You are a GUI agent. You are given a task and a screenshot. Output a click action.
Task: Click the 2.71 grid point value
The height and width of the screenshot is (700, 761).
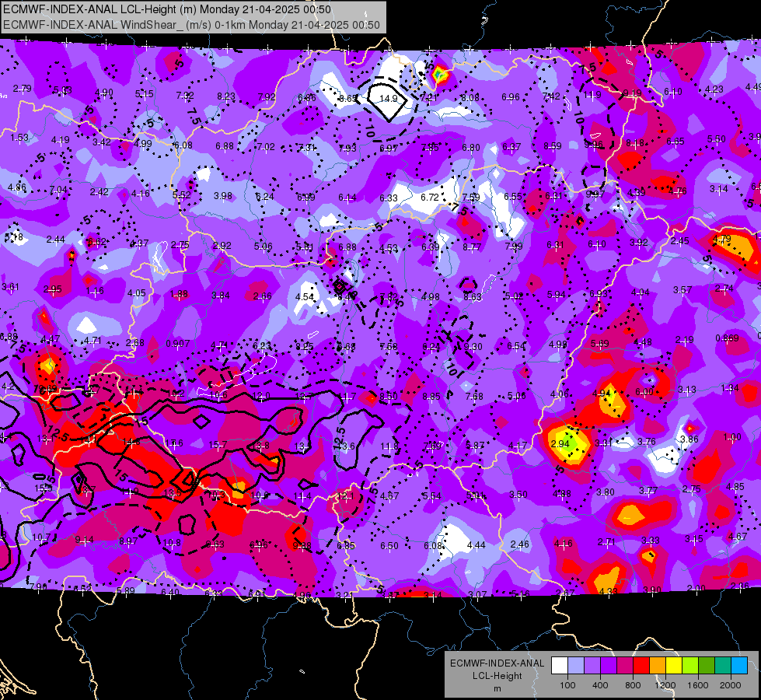(x=606, y=541)
